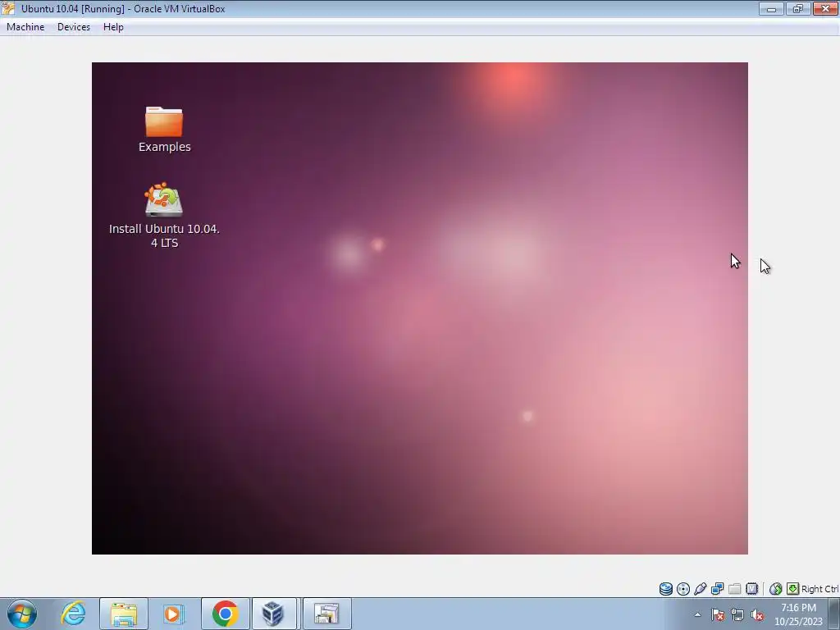This screenshot has height=630, width=840.
Task: Click the running VM taskbar button
Action: coord(326,614)
